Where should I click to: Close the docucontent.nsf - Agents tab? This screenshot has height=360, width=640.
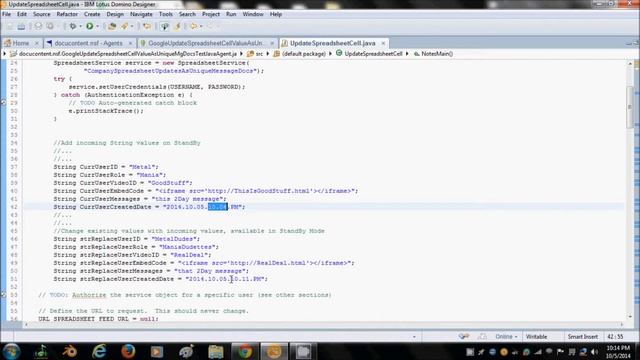130,43
